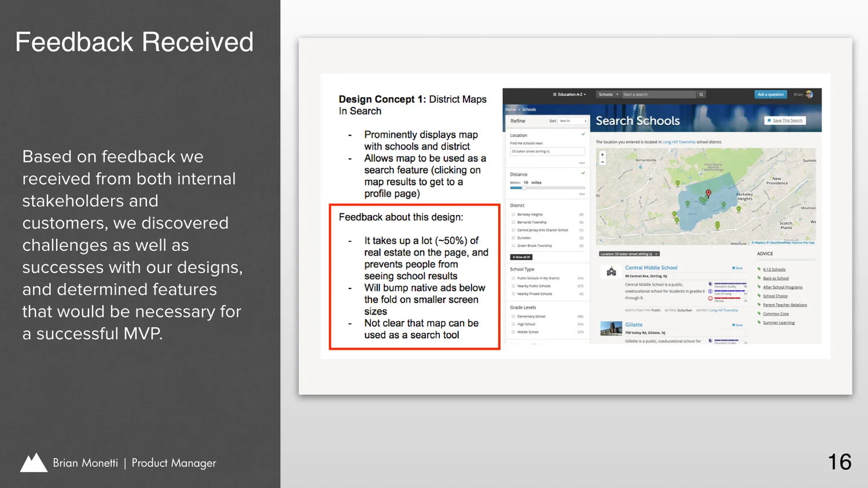The height and width of the screenshot is (488, 868).
Task: Open Summer Learning advice link
Action: (x=778, y=323)
